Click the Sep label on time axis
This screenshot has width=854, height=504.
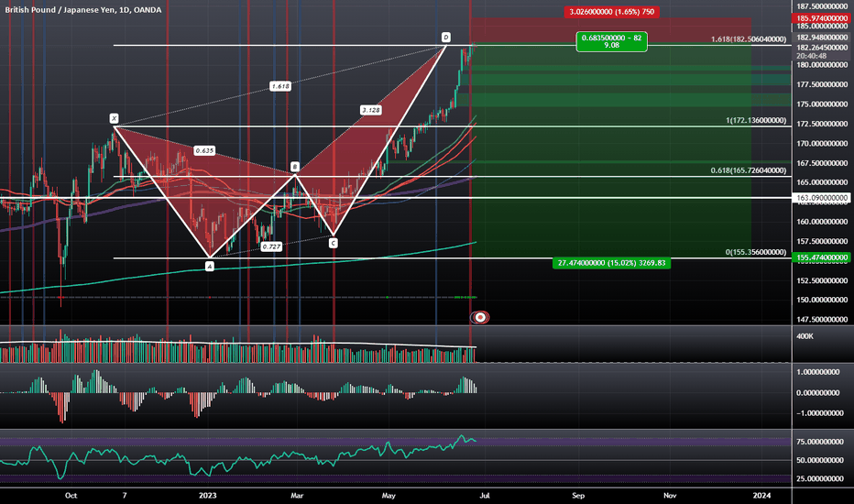click(x=578, y=495)
